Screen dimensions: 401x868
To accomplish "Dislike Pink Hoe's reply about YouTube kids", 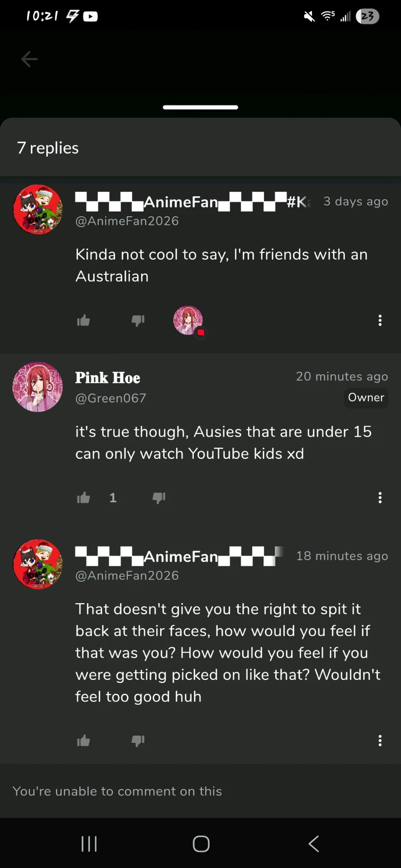I will click(x=159, y=497).
